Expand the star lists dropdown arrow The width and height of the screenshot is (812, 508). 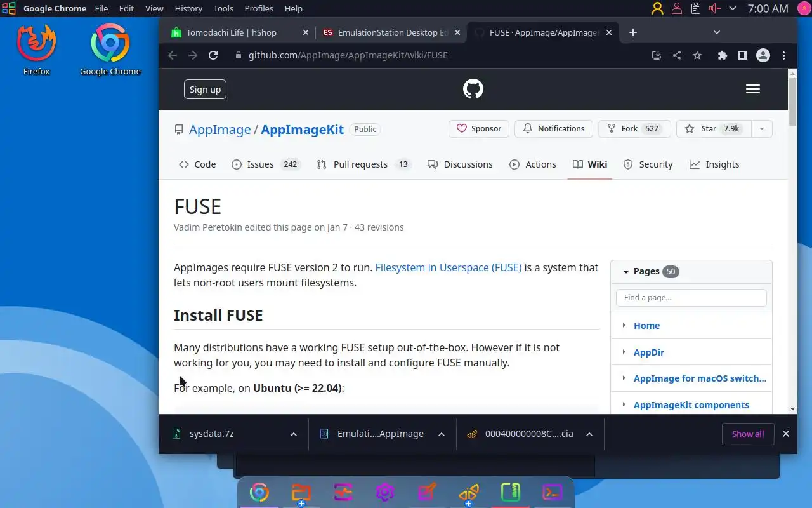point(761,128)
